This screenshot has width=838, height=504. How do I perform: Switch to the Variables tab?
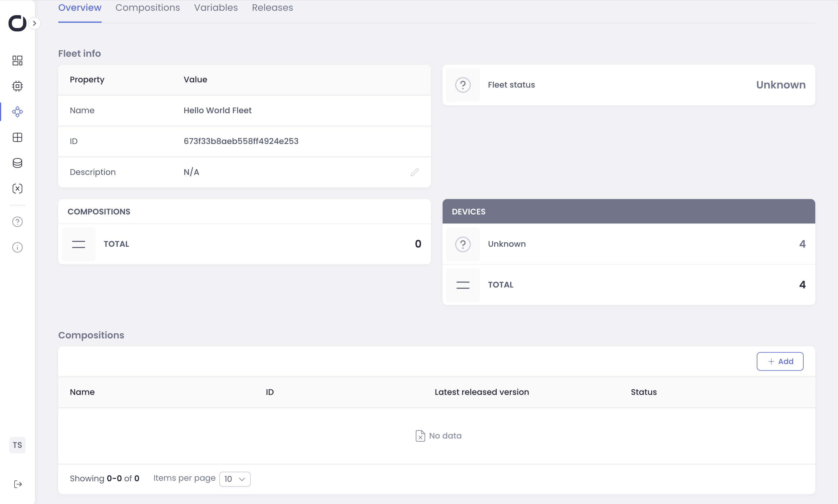[216, 8]
